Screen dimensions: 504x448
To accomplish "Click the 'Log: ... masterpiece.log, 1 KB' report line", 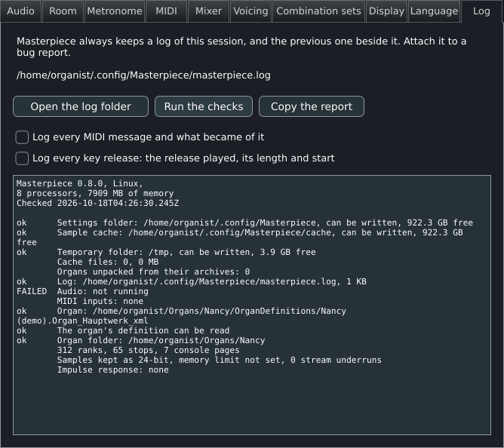I will point(191,281).
